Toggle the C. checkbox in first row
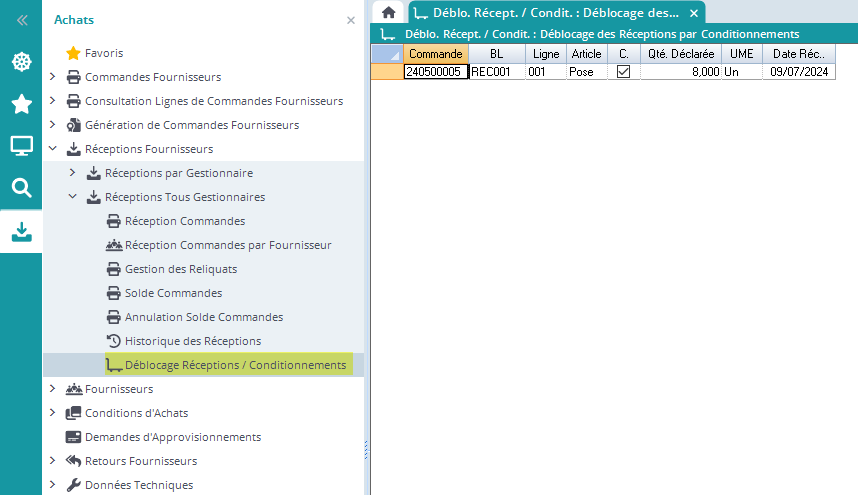The width and height of the screenshot is (858, 495). click(623, 72)
